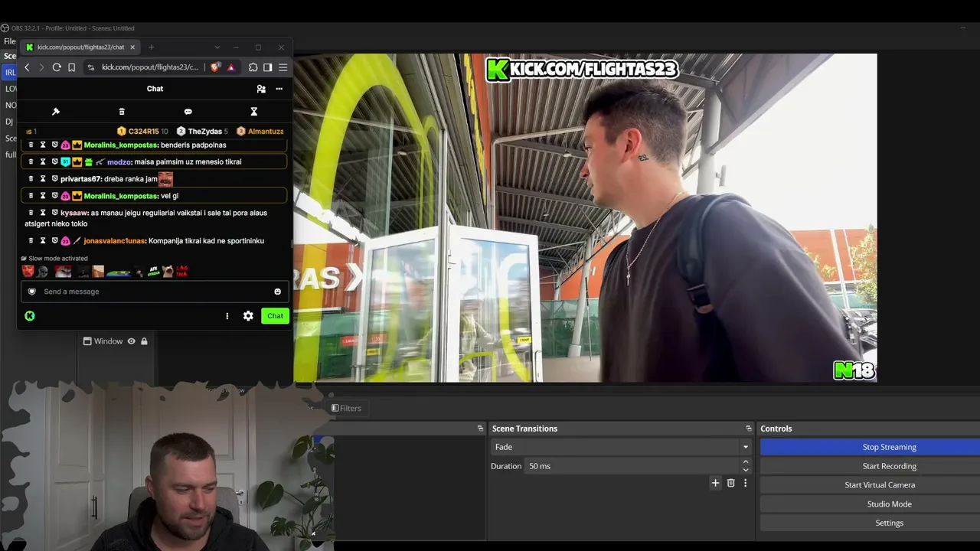
Task: Delete jonasvalanc1unas's chat message
Action: click(x=31, y=241)
